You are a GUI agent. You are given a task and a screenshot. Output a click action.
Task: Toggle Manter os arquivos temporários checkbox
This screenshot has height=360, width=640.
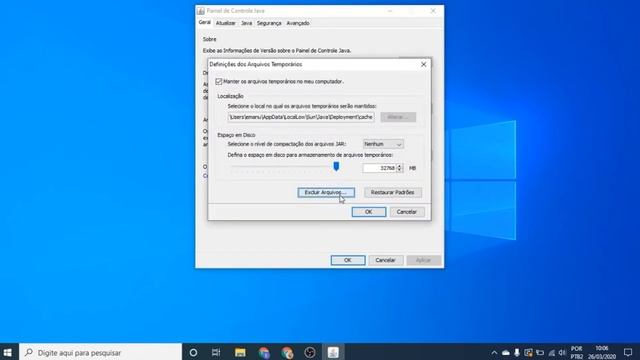(219, 82)
